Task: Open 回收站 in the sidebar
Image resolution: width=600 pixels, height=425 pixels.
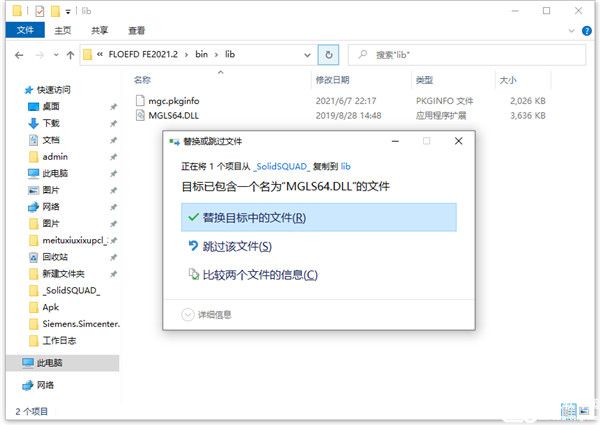Action: click(x=56, y=257)
